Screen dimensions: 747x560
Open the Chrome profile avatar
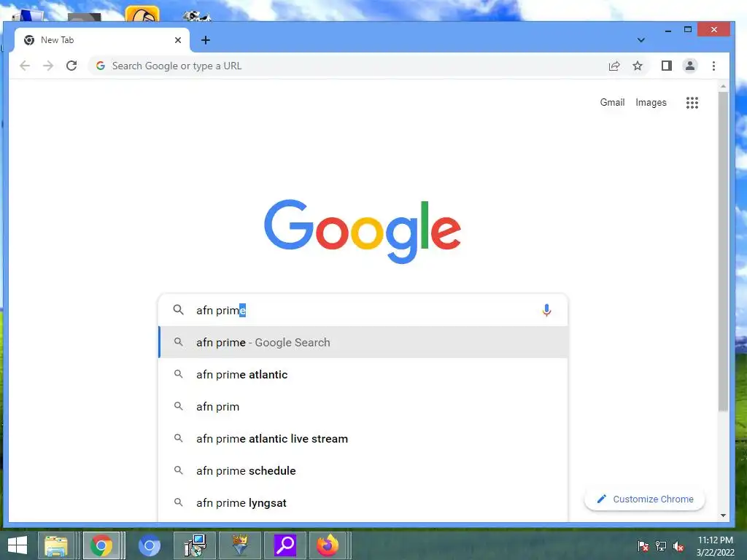click(690, 66)
